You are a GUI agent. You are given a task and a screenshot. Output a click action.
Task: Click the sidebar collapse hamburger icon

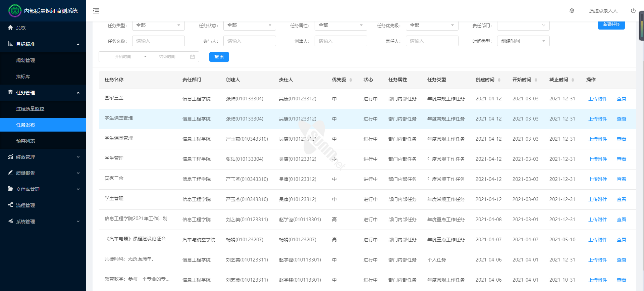tap(96, 11)
